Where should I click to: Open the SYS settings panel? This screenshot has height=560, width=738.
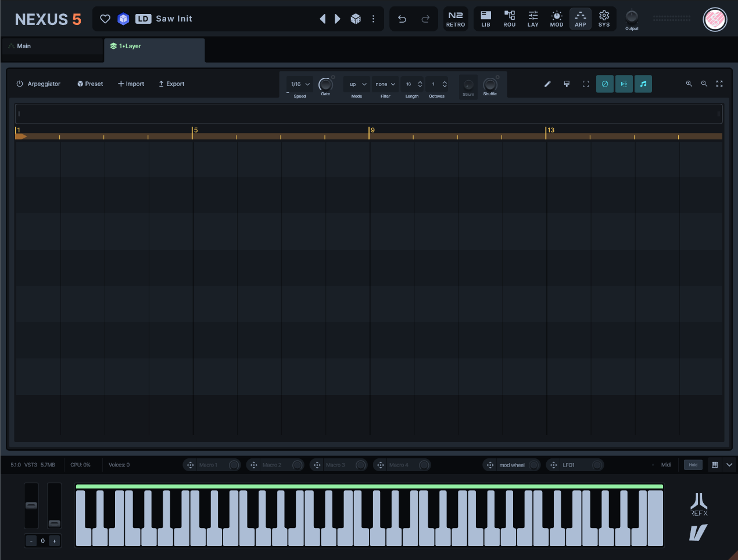(604, 18)
